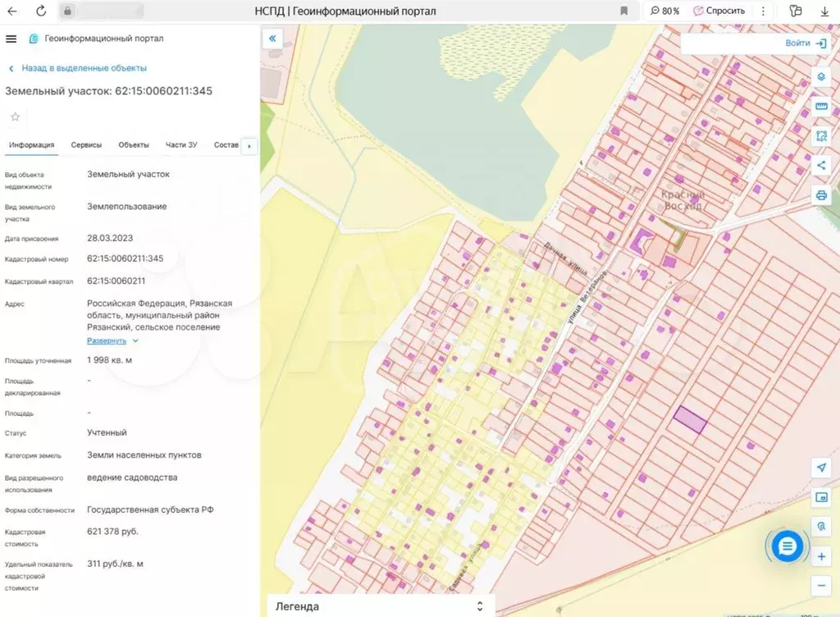Click the status value Учтенный
The height and width of the screenshot is (617, 840).
tap(107, 432)
